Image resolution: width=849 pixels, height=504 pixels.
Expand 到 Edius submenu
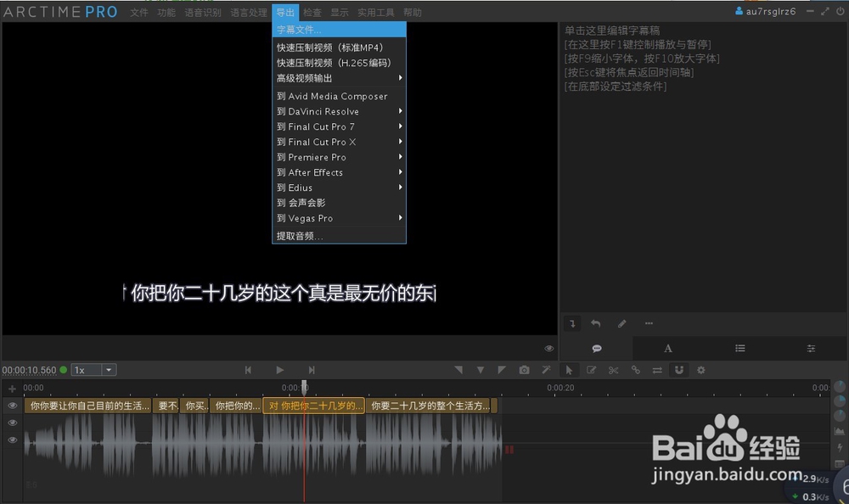339,188
